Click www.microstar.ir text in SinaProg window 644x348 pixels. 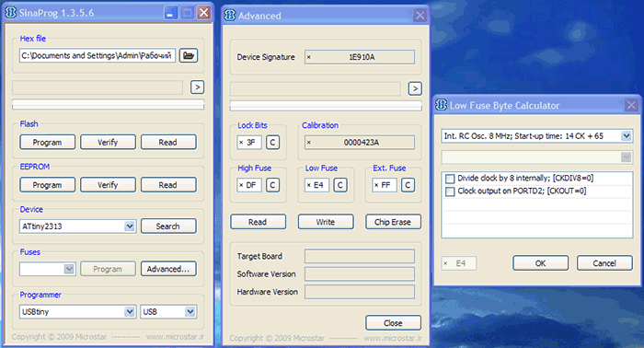tap(175, 337)
